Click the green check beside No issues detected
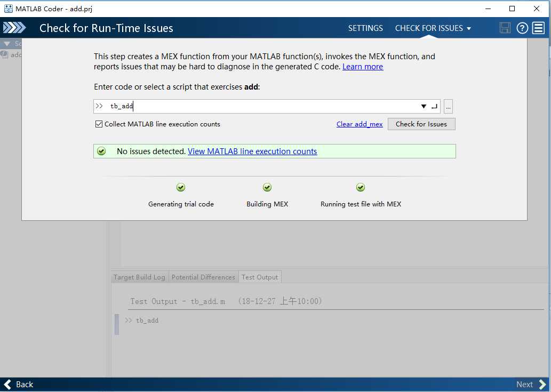551x392 pixels. coord(101,151)
